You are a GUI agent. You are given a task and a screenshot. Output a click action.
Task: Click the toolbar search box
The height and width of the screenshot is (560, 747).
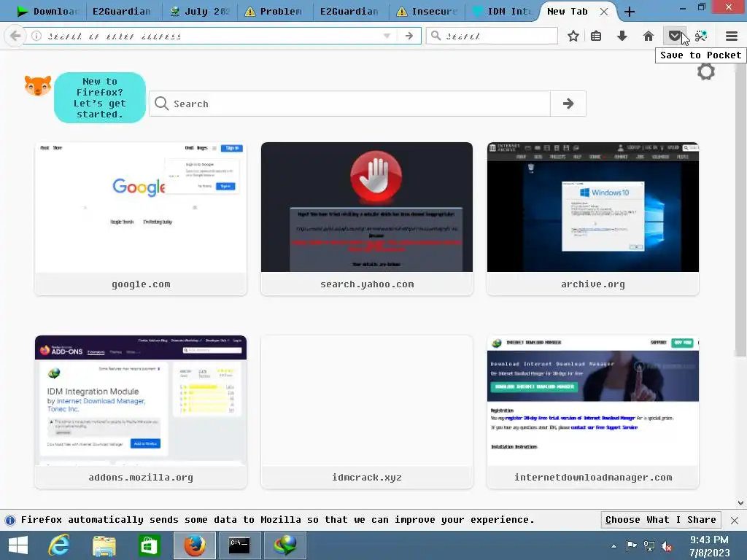point(492,36)
